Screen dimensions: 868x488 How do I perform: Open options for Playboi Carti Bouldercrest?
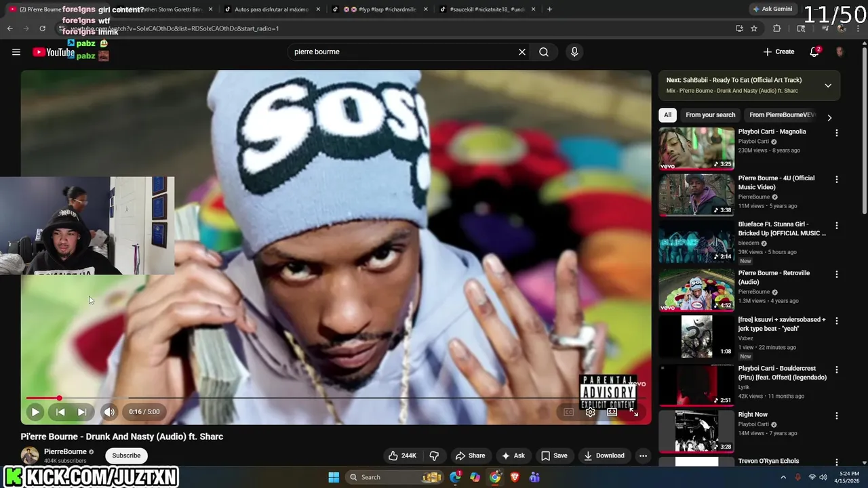[836, 370]
